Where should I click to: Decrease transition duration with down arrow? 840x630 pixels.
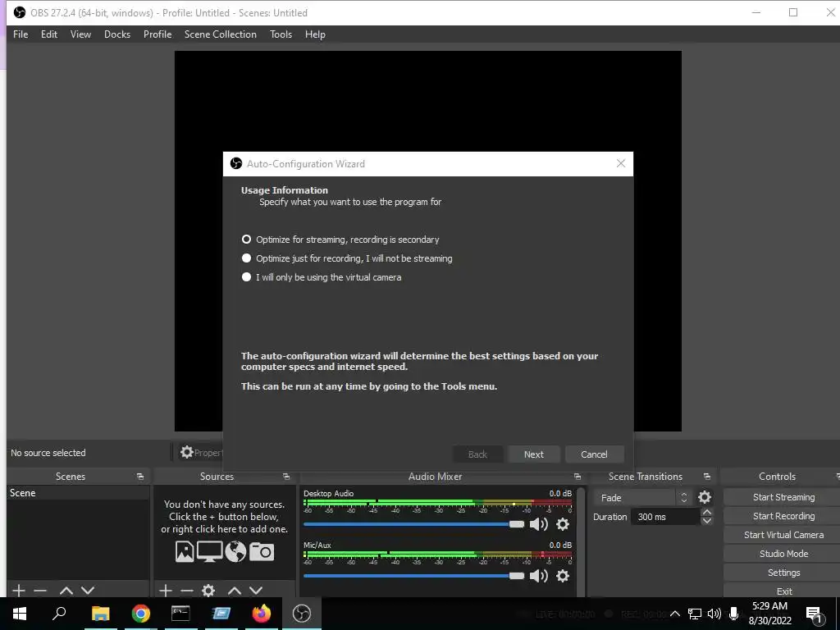(706, 521)
